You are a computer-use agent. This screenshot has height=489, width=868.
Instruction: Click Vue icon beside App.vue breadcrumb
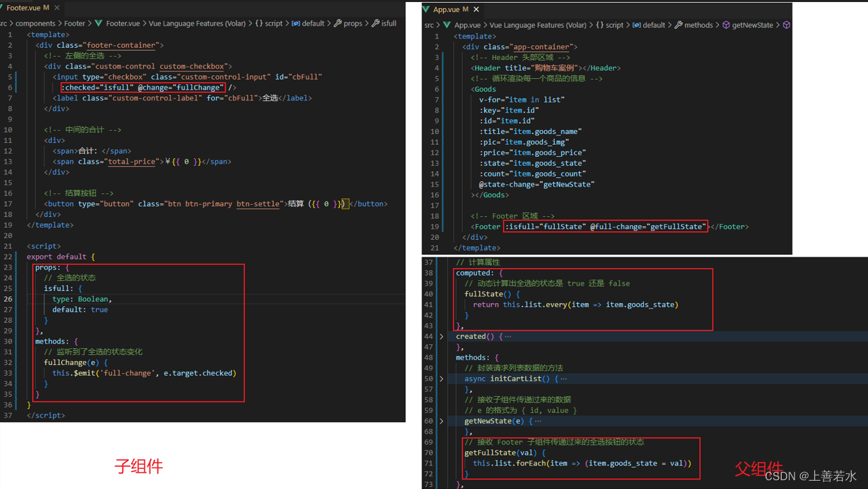[x=446, y=25]
